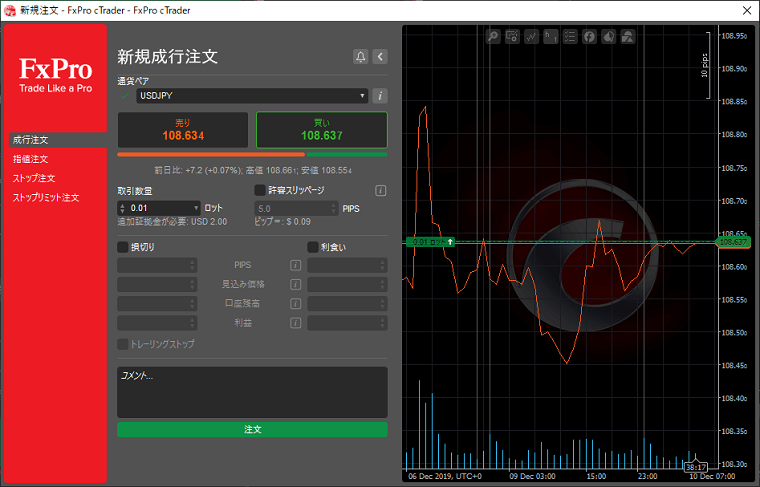Click the take profit 利益 input field

tap(347, 323)
